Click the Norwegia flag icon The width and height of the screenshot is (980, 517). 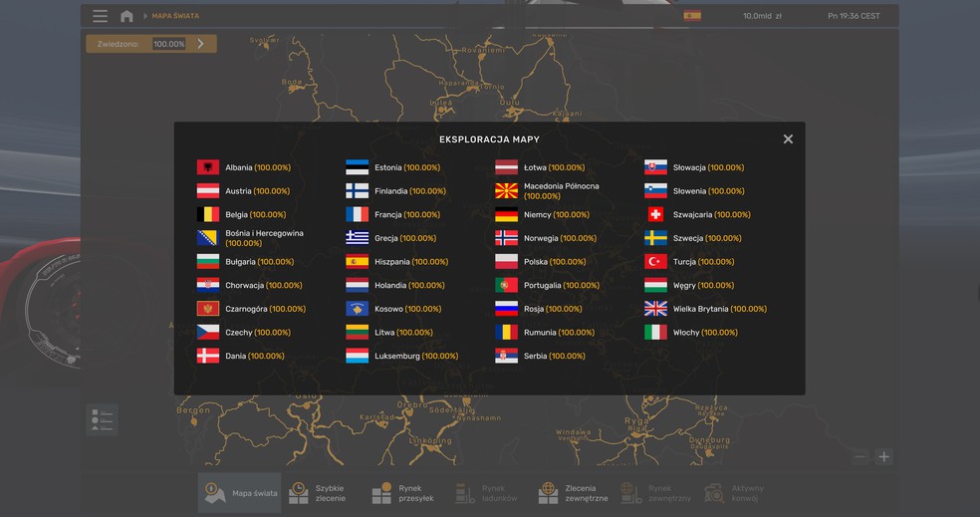pos(506,238)
